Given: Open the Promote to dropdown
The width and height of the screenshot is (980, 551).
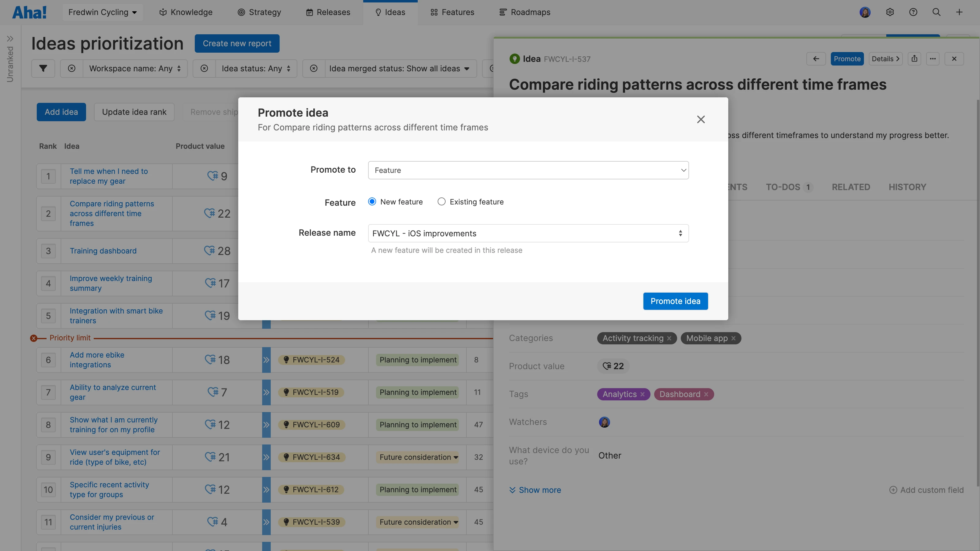Looking at the screenshot, I should coord(528,170).
